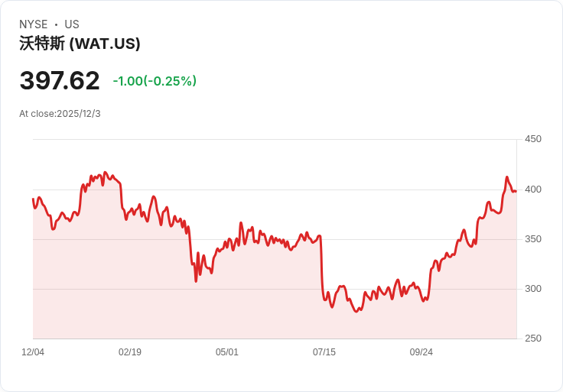Click the NYSE exchange label
The width and height of the screenshot is (563, 392).
(x=33, y=24)
